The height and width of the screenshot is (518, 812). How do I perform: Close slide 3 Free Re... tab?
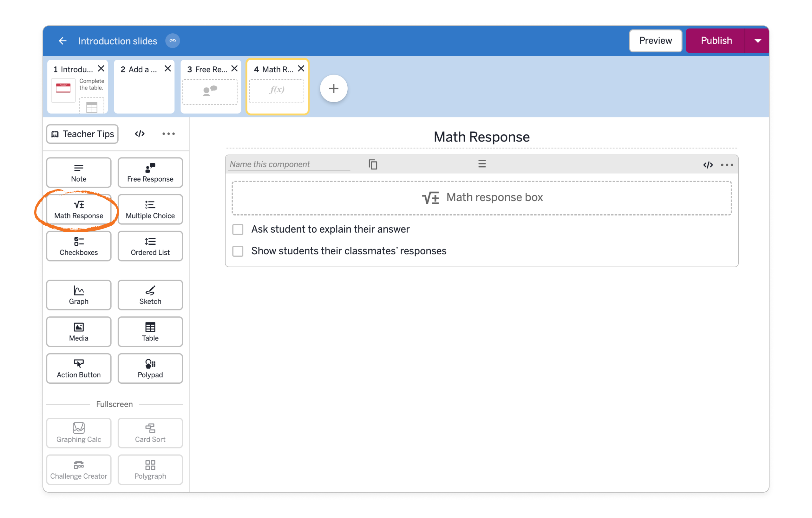point(234,69)
